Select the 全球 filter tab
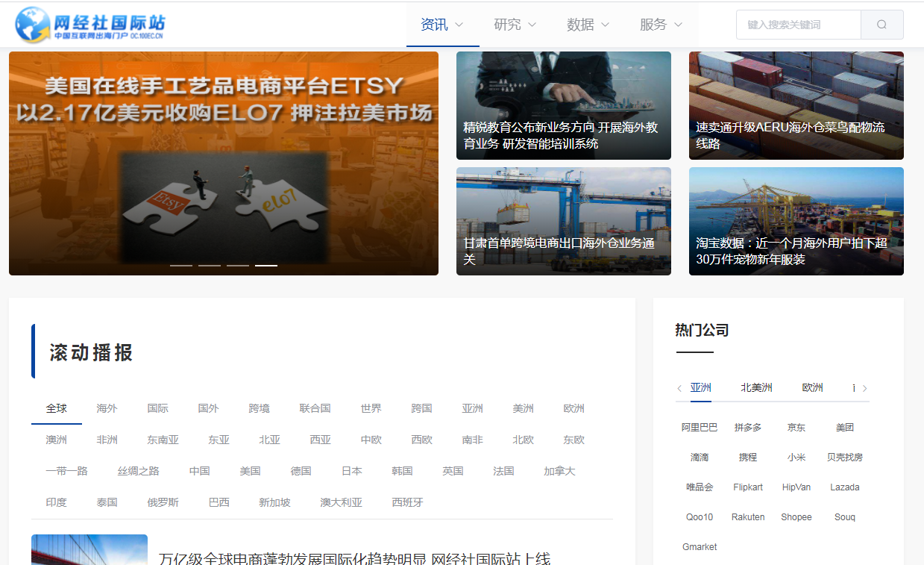The image size is (924, 565). pos(57,408)
